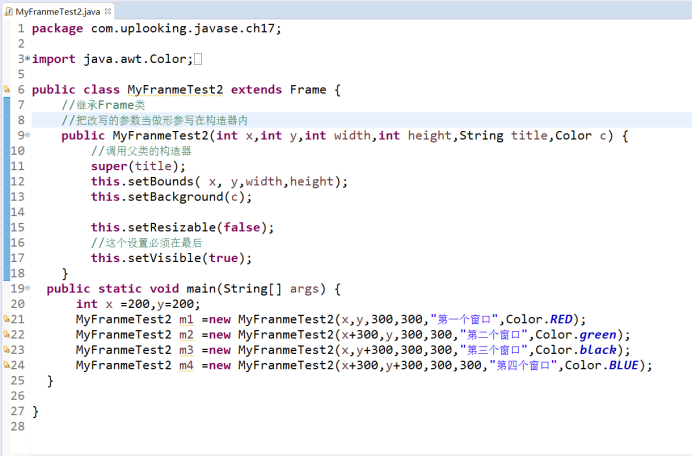Click the warning marker on line 21
This screenshot has height=456, width=692.
(x=7, y=319)
